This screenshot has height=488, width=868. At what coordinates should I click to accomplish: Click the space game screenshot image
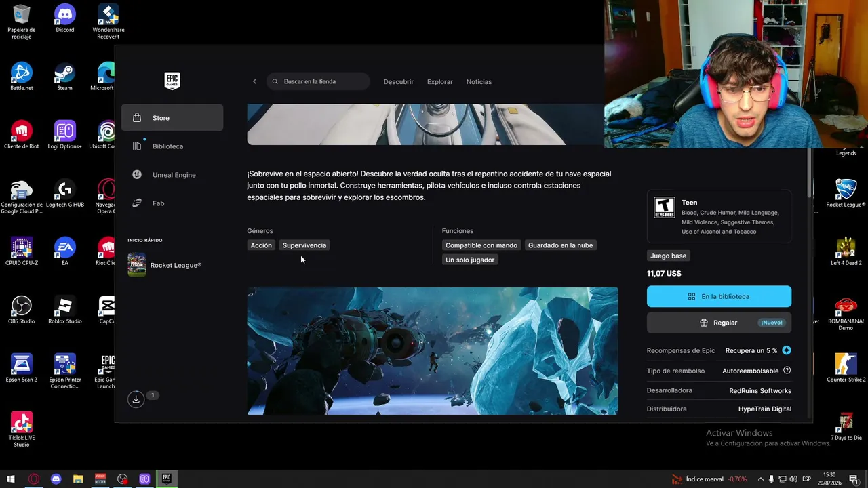tap(433, 351)
